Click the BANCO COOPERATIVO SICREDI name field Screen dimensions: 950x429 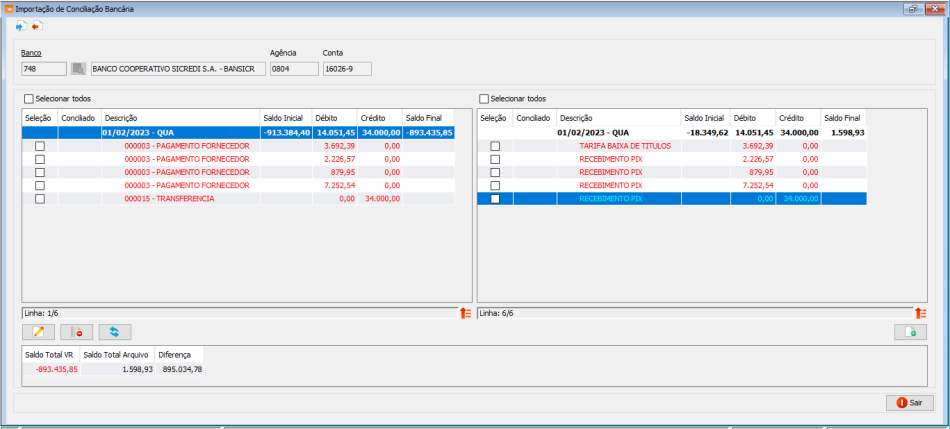[x=178, y=69]
